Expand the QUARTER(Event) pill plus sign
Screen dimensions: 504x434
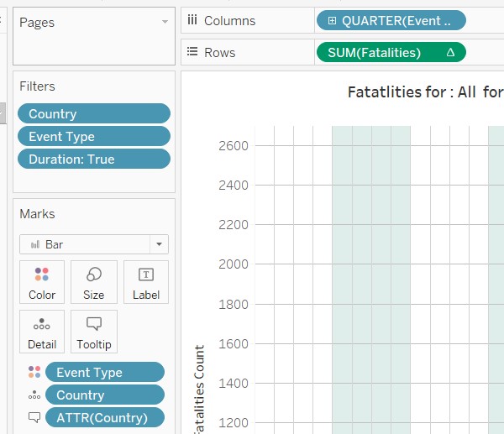pyautogui.click(x=333, y=21)
